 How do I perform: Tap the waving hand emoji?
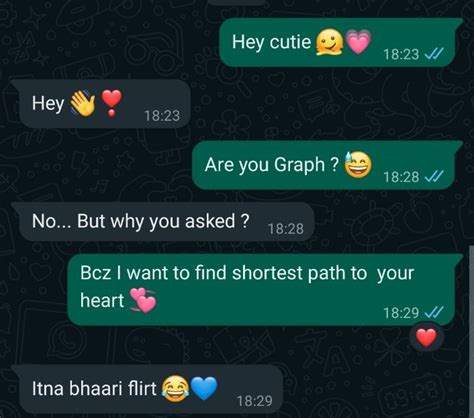coord(83,103)
